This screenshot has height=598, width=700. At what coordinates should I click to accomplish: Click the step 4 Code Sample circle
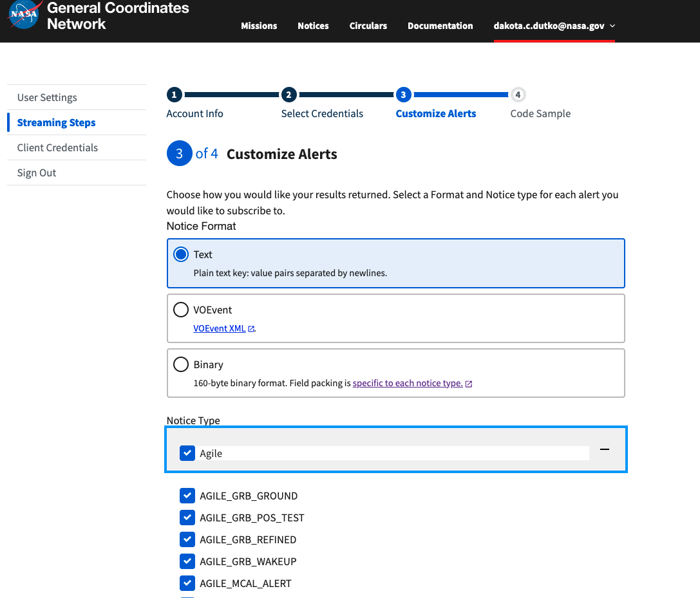[x=518, y=94]
